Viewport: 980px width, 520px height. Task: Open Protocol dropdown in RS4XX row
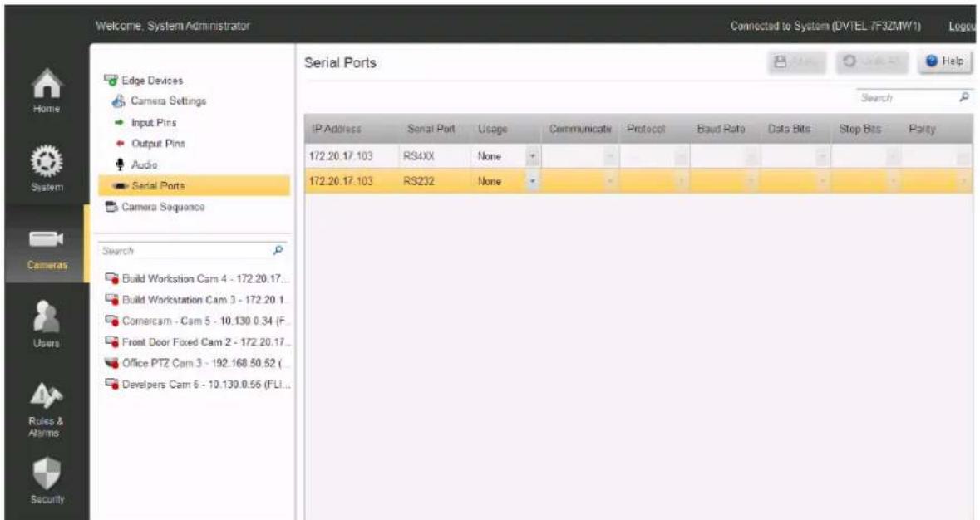coord(682,156)
